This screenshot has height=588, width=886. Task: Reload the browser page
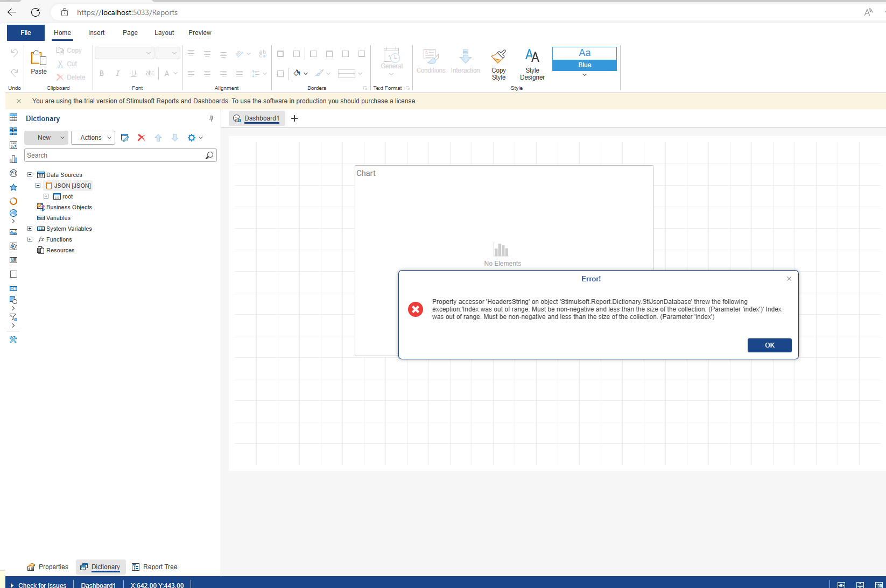[x=36, y=12]
